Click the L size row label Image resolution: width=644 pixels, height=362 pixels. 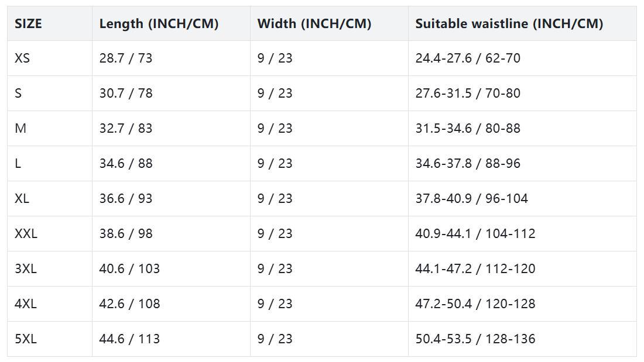point(18,164)
